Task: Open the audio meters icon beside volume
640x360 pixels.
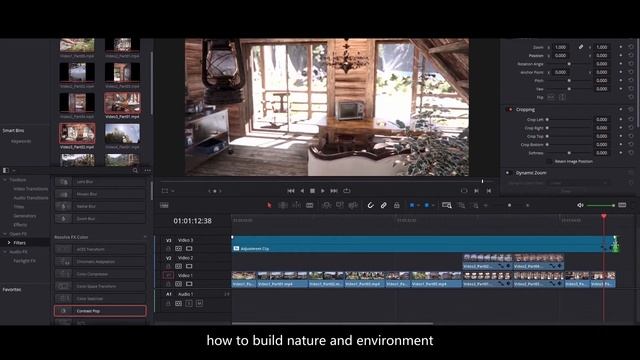Action: coord(622,205)
